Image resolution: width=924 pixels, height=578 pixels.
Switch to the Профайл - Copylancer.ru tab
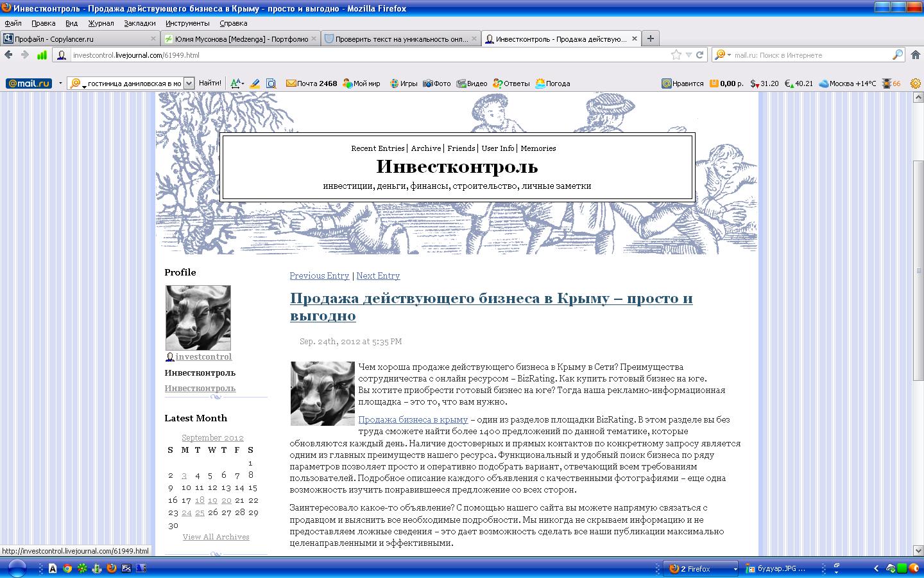pyautogui.click(x=80, y=39)
